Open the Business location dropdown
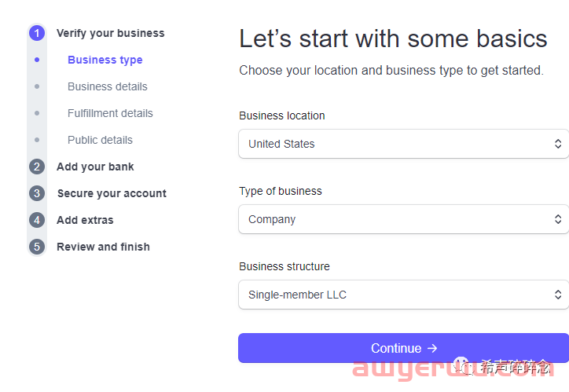Image resolution: width=569 pixels, height=392 pixels. (403, 144)
